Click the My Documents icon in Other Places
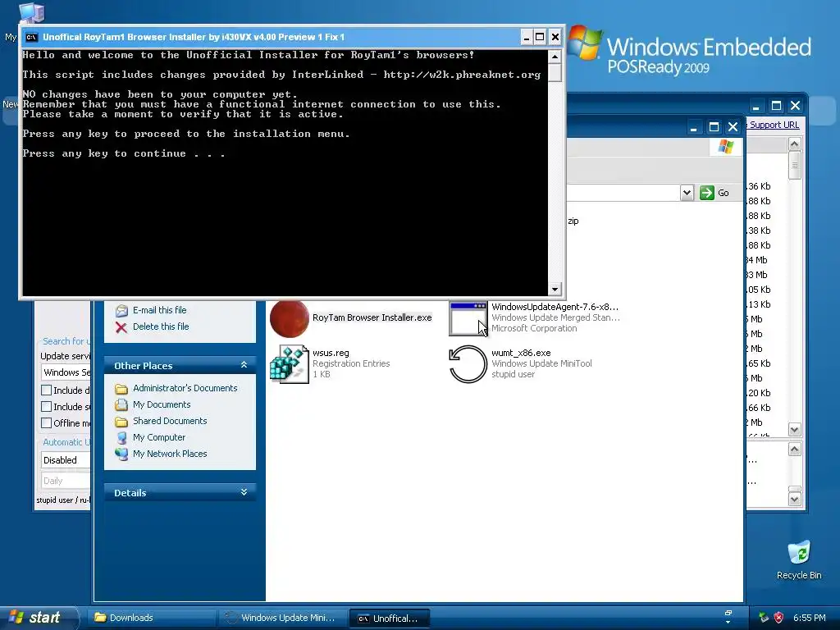 coord(121,405)
